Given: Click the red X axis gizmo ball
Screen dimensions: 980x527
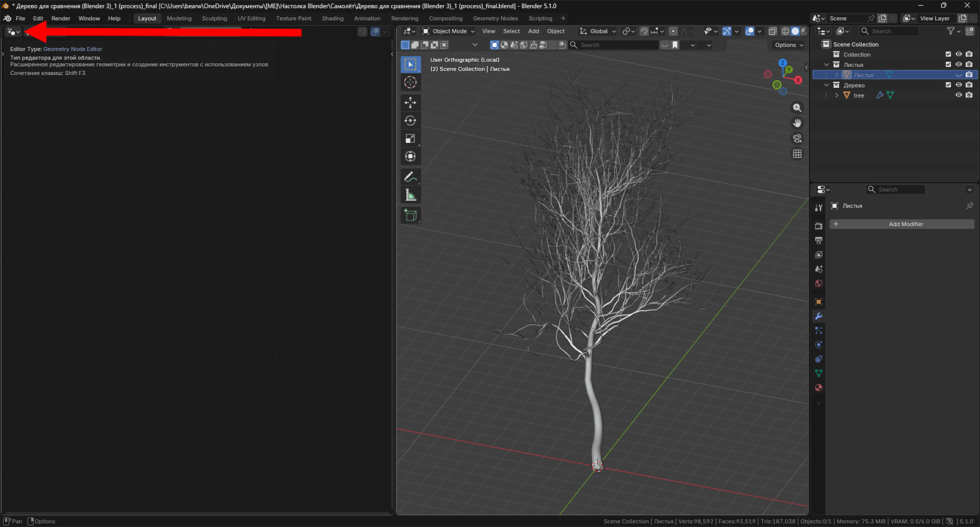Looking at the screenshot, I should point(797,80).
